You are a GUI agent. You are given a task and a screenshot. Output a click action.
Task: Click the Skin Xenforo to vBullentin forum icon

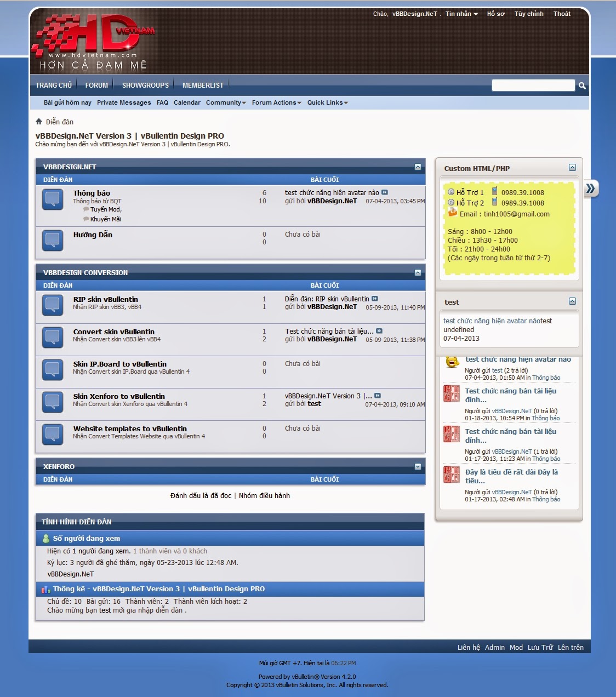[x=53, y=402]
